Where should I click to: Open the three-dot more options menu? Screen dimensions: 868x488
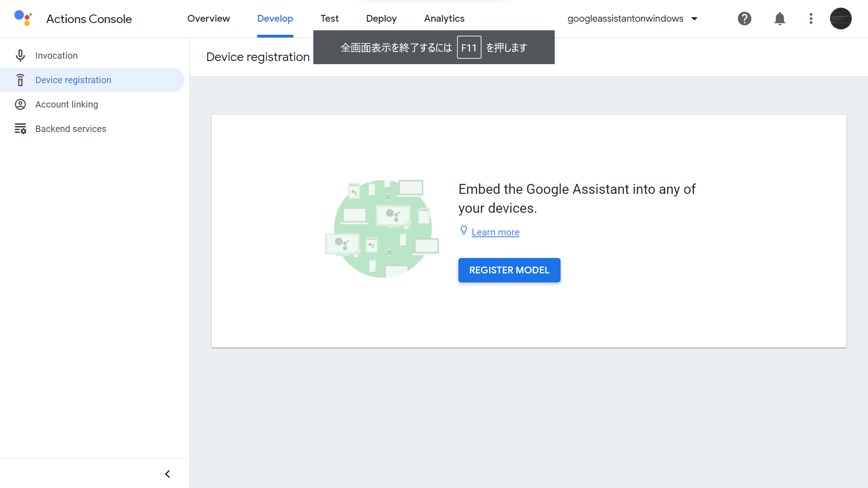tap(811, 19)
